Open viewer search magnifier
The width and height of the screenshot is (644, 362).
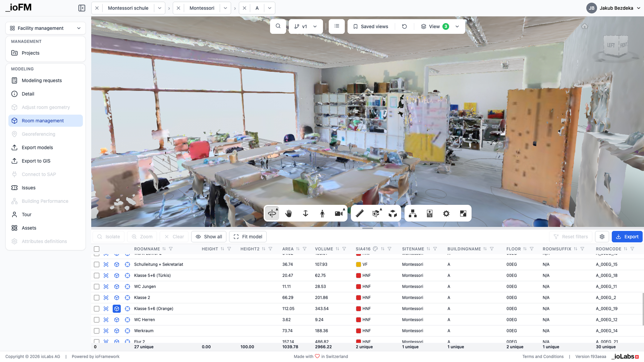tap(278, 26)
